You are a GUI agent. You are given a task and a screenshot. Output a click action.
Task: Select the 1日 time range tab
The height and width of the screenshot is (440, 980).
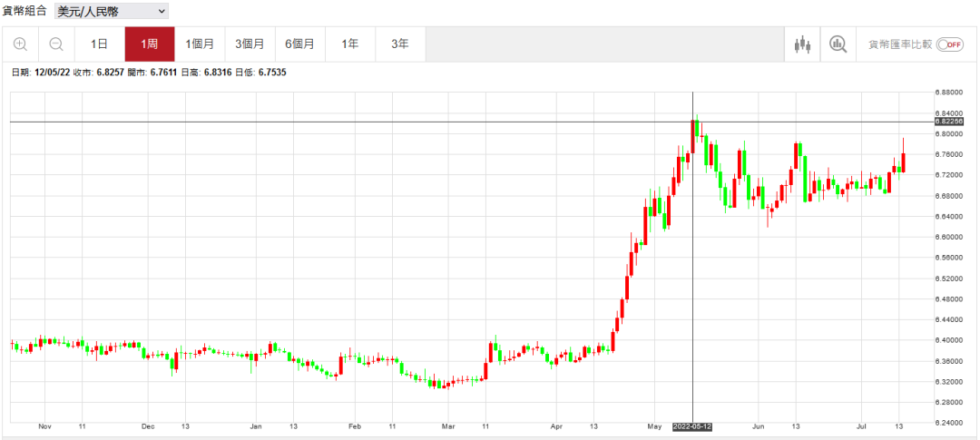(100, 44)
